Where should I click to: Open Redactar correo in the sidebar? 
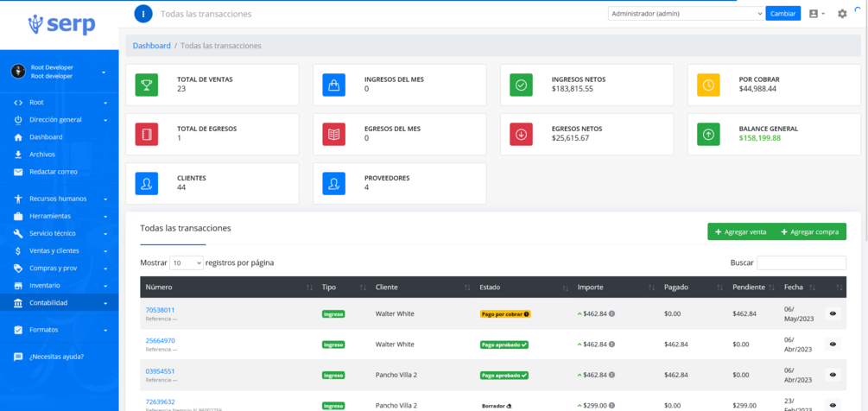pos(60,172)
